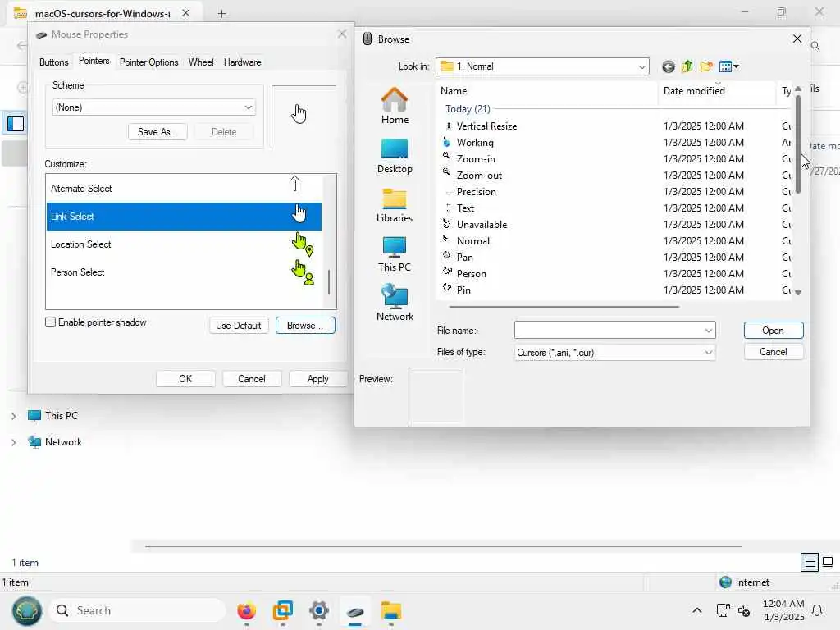Switch to large icons view in Explorer status bar

tap(828, 562)
